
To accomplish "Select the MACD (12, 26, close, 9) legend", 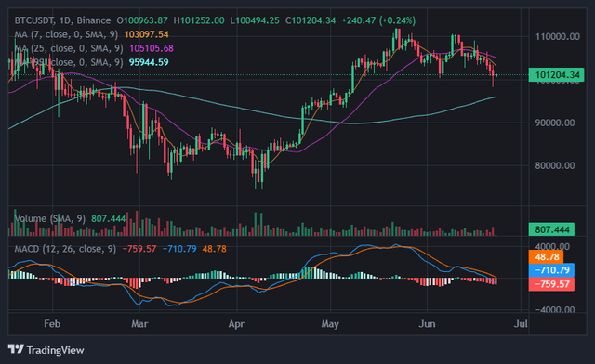I will pyautogui.click(x=65, y=249).
